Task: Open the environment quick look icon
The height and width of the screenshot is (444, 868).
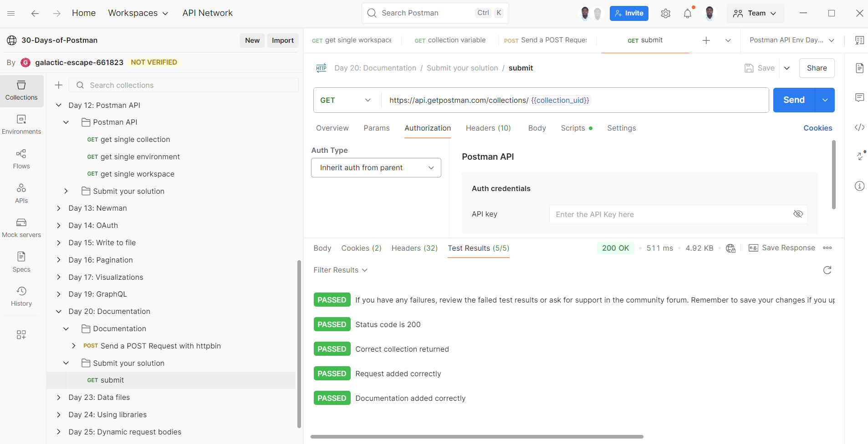Action: click(859, 40)
